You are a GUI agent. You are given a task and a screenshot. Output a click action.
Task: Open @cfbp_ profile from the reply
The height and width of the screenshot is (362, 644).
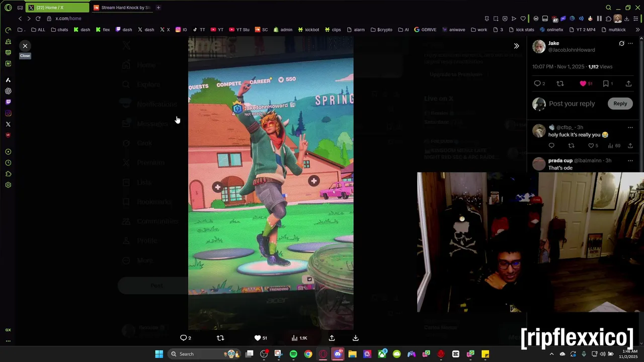[566, 127]
